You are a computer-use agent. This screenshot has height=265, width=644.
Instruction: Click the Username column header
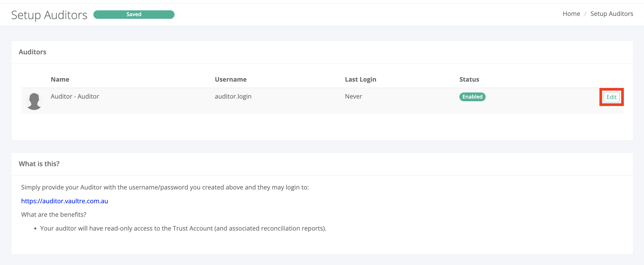(x=230, y=79)
